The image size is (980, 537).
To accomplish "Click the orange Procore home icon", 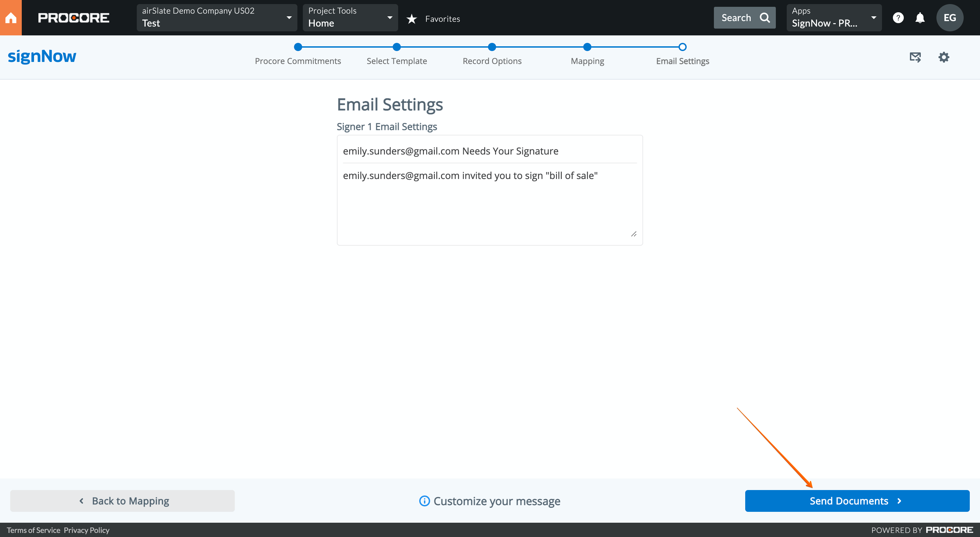I will [11, 17].
